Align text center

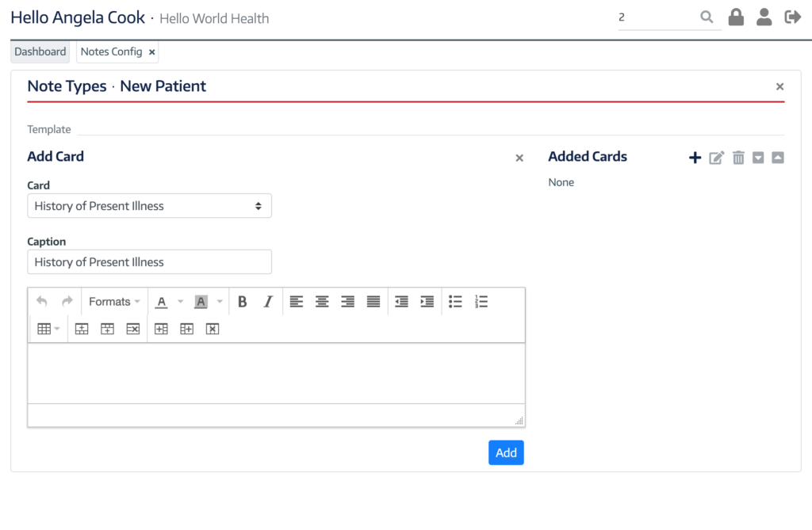coord(322,302)
